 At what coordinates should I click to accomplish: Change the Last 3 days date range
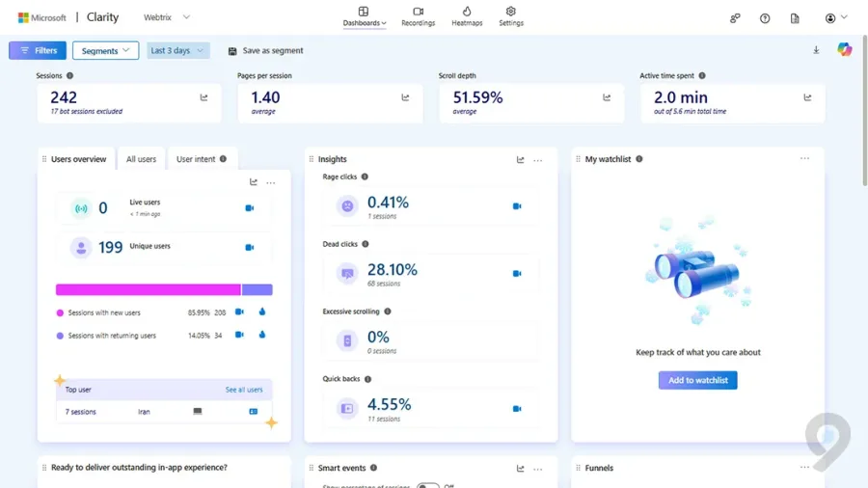(177, 51)
